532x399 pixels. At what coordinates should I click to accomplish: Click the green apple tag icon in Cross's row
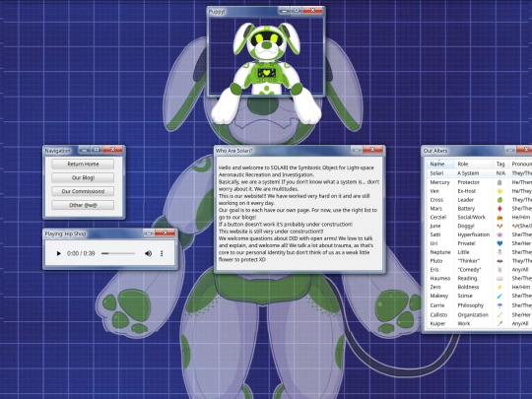click(x=499, y=200)
